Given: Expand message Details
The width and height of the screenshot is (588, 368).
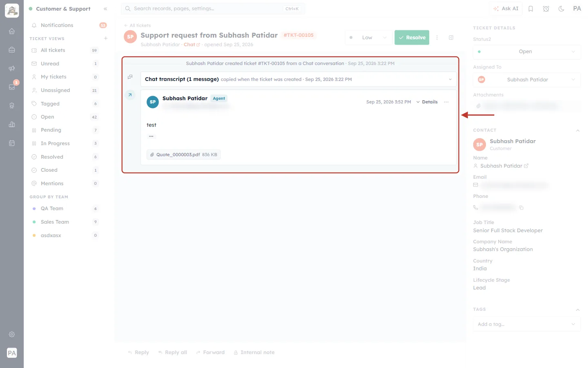Looking at the screenshot, I should (427, 102).
